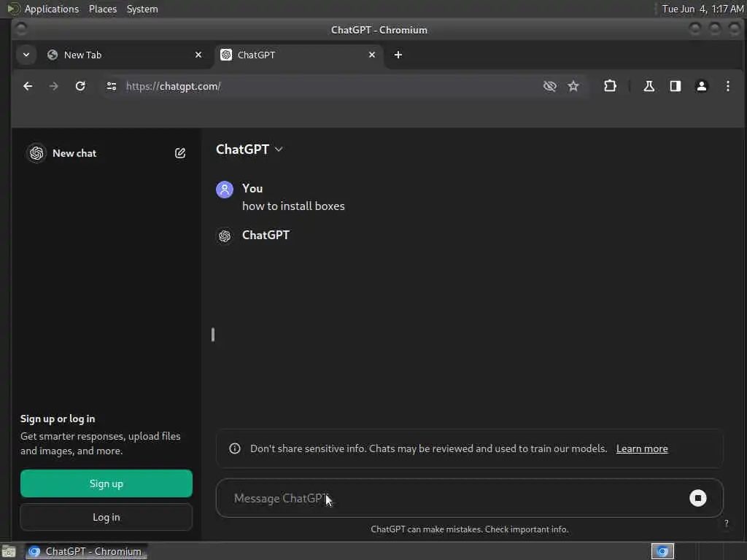Image resolution: width=747 pixels, height=560 pixels.
Task: Click the ChatGPT logo beside New chat
Action: click(x=36, y=153)
